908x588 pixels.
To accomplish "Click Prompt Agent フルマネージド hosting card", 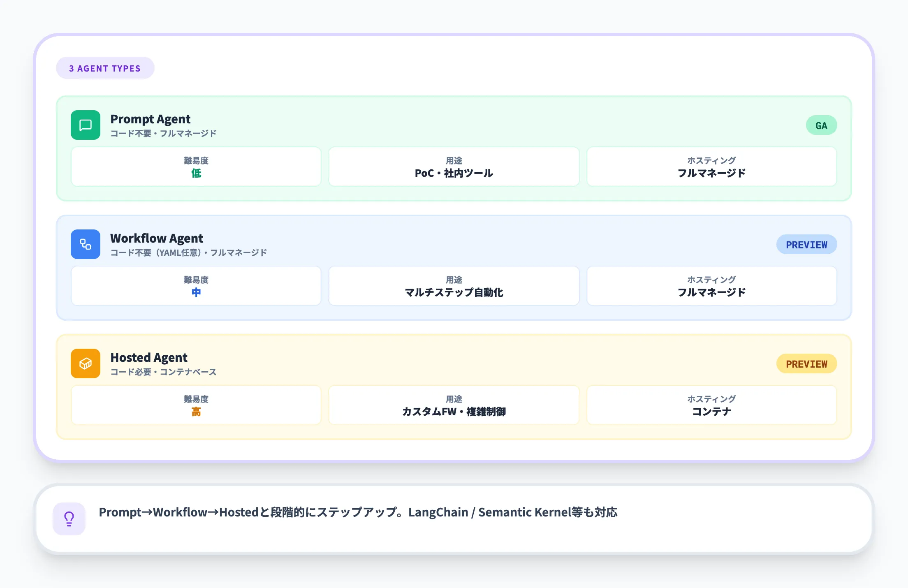I will point(711,167).
